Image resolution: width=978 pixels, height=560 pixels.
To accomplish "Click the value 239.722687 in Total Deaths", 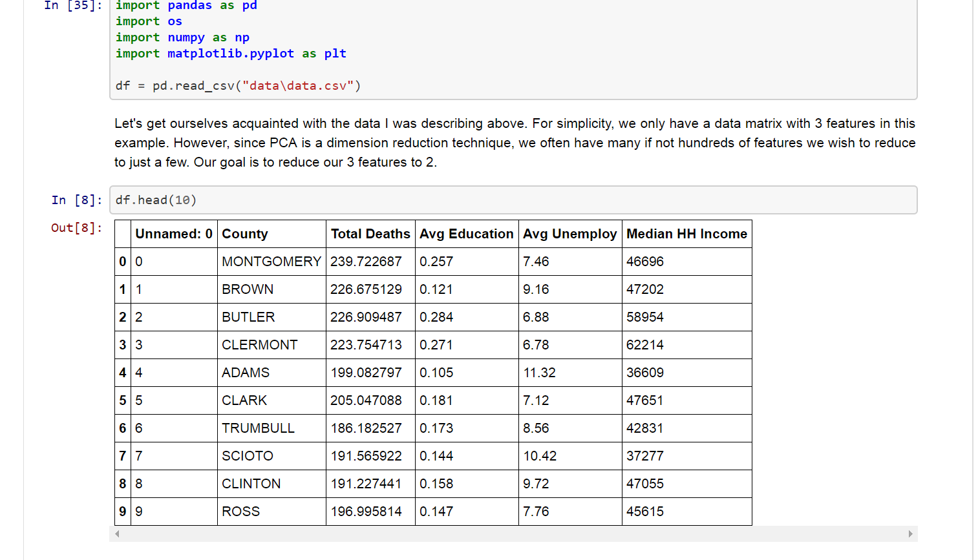I will 370,262.
